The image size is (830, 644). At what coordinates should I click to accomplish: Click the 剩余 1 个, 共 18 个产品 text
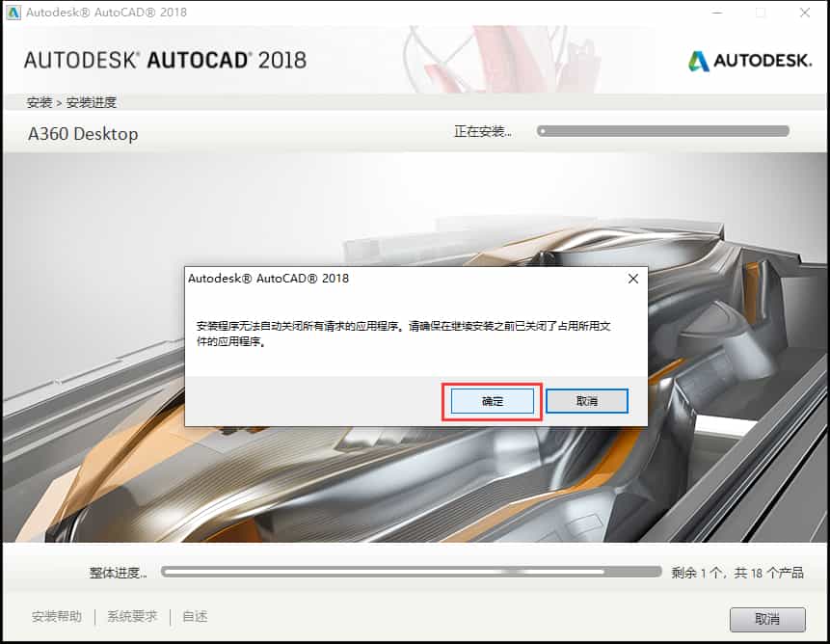(737, 573)
